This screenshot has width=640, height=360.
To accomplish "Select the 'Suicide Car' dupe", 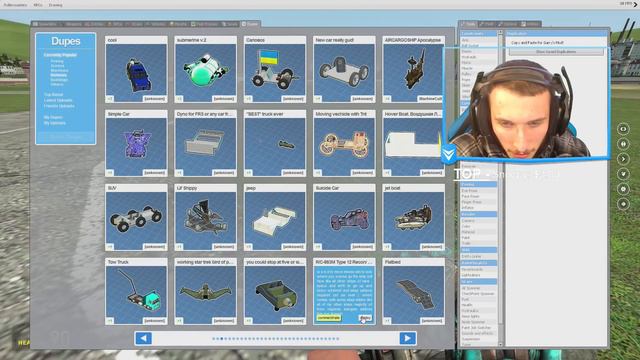I will tap(344, 217).
